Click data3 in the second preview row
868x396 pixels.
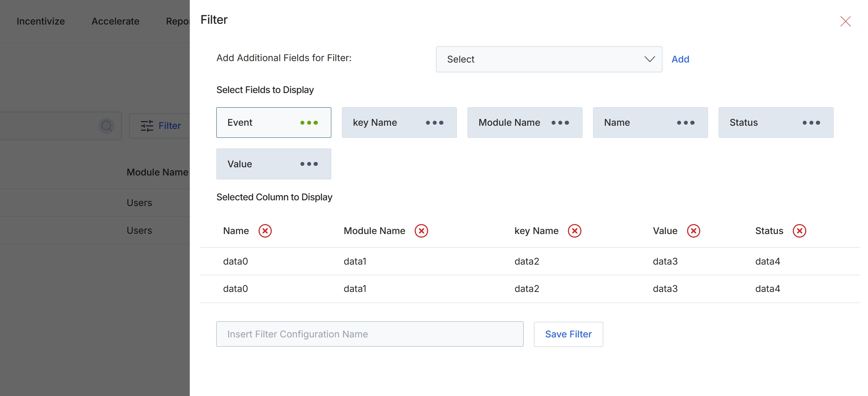click(665, 289)
